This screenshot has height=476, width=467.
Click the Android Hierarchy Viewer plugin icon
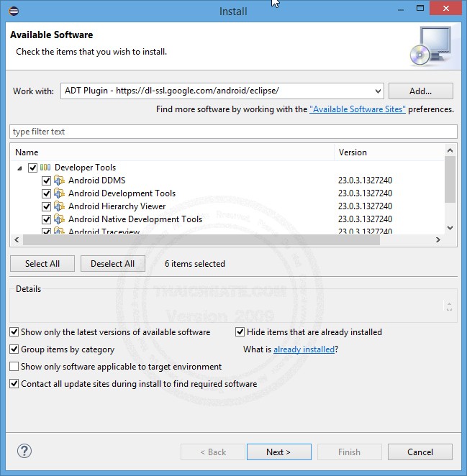click(59, 206)
